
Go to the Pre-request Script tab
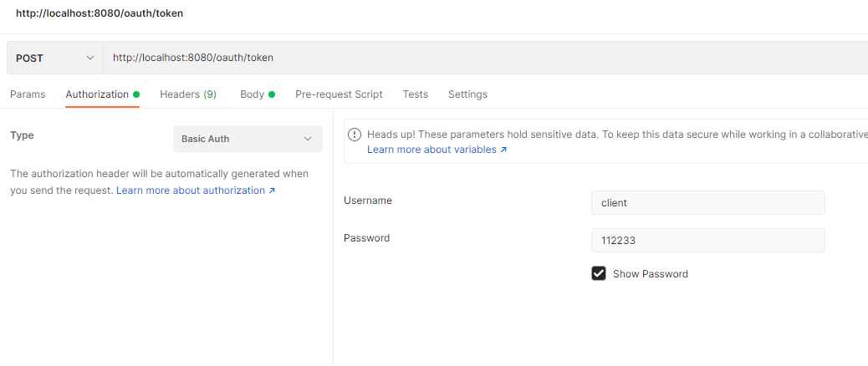point(339,94)
